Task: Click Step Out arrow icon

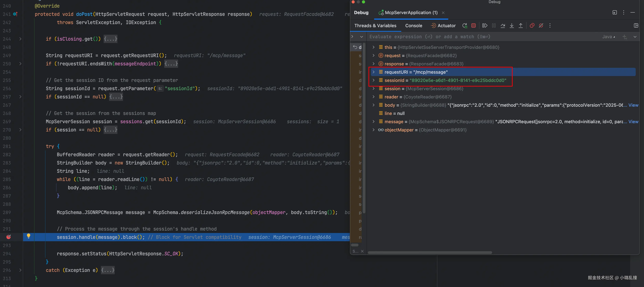Action: click(521, 25)
